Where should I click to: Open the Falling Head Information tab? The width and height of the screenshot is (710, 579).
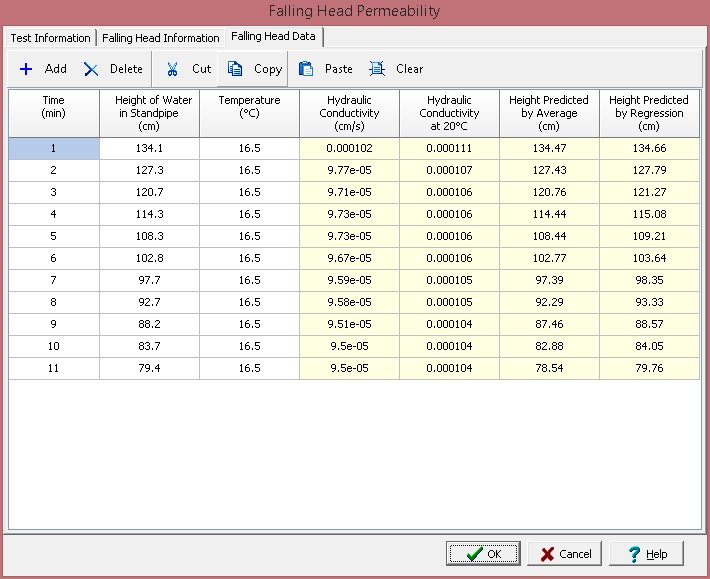click(161, 38)
